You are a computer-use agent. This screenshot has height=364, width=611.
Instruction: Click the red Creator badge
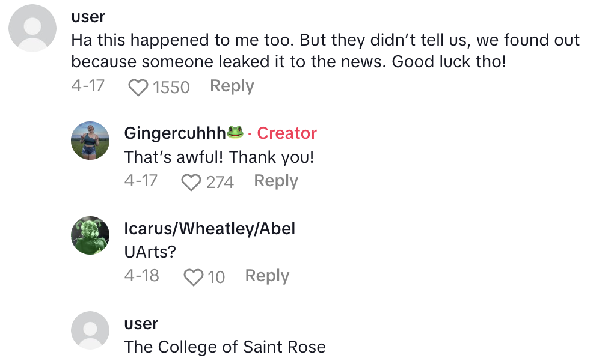pos(286,133)
